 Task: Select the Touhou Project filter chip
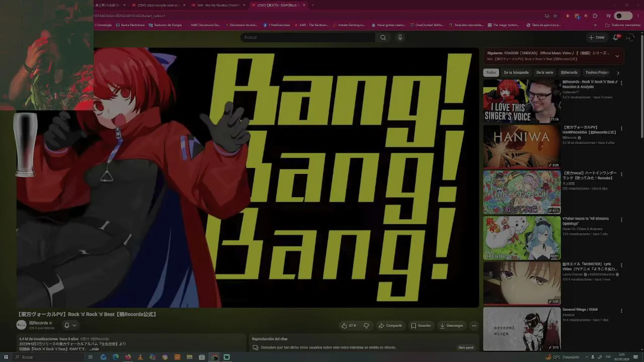[597, 72]
